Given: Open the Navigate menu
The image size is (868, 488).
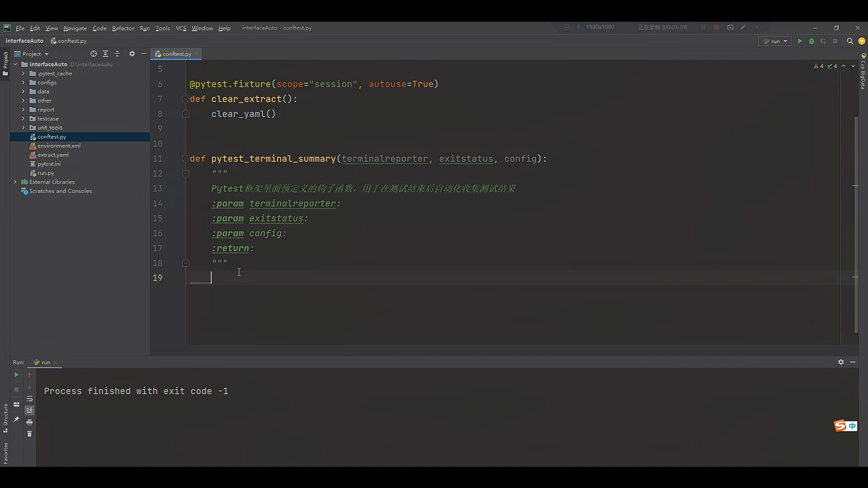Looking at the screenshot, I should coord(75,28).
